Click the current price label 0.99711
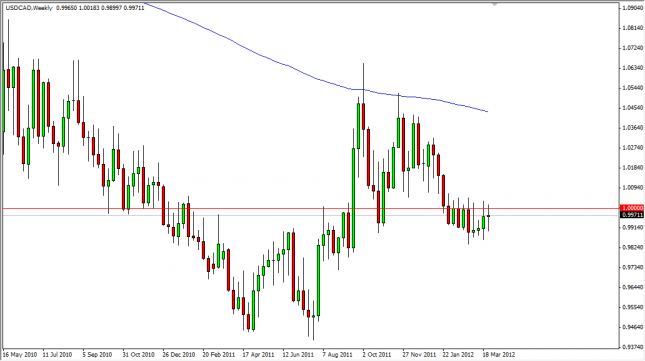Screen dimensions: 645x361 click(x=632, y=215)
